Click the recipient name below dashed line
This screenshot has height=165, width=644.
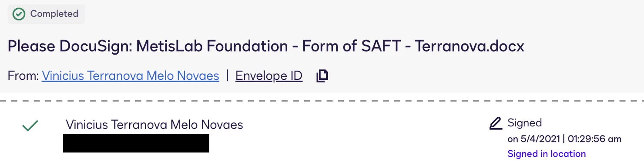(154, 125)
